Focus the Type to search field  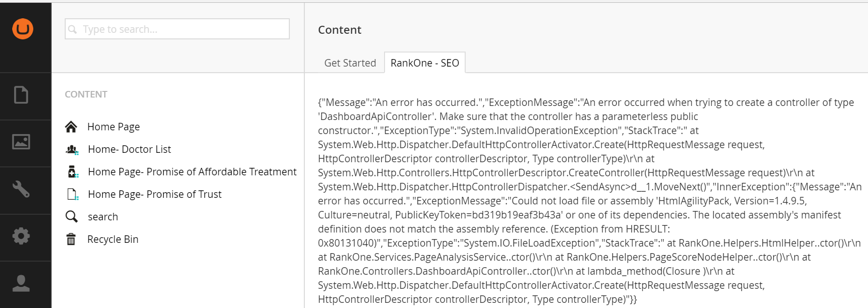tap(177, 29)
